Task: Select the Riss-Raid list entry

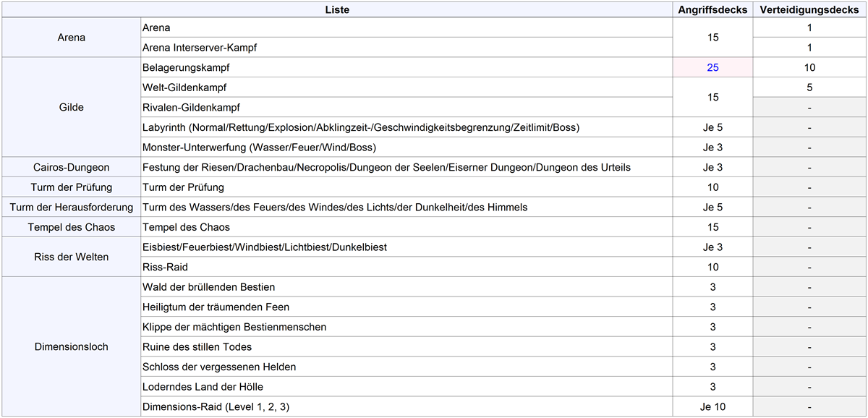Action: coord(166,267)
